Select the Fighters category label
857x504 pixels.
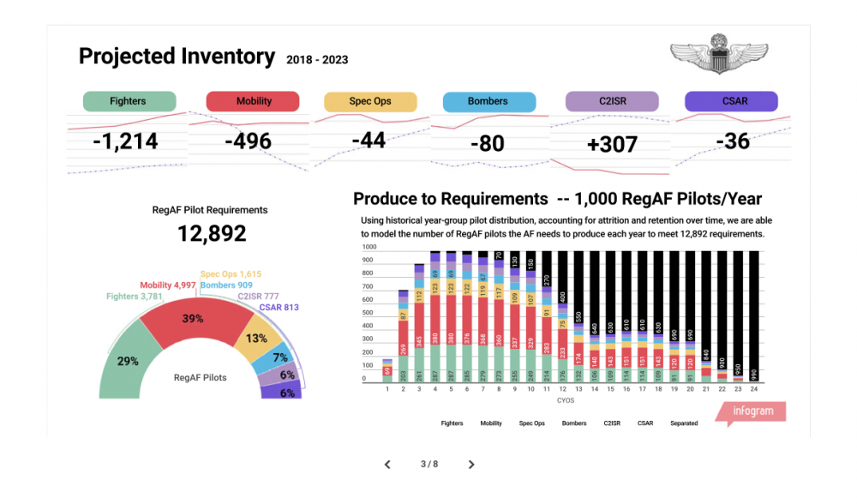129,101
